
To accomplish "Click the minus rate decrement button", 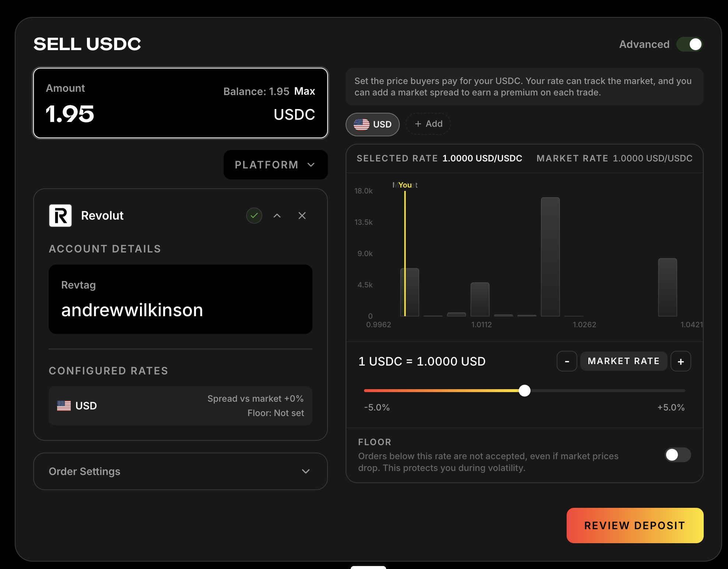I will pyautogui.click(x=567, y=362).
